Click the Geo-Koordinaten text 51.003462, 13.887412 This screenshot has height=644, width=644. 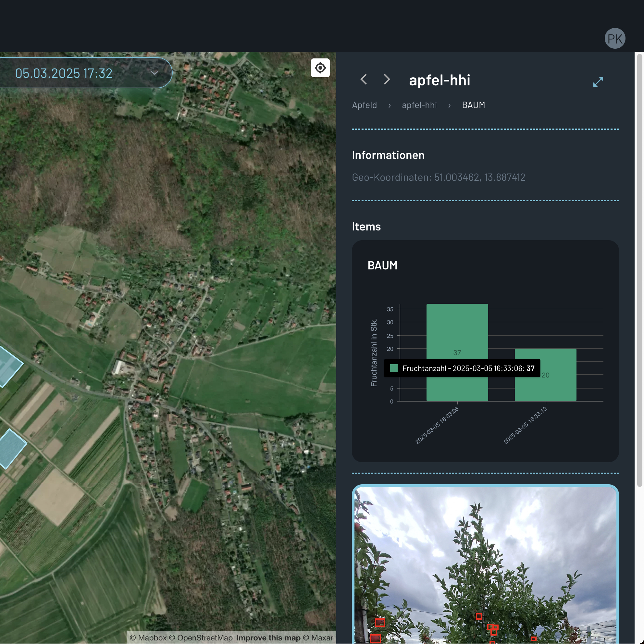(x=438, y=177)
